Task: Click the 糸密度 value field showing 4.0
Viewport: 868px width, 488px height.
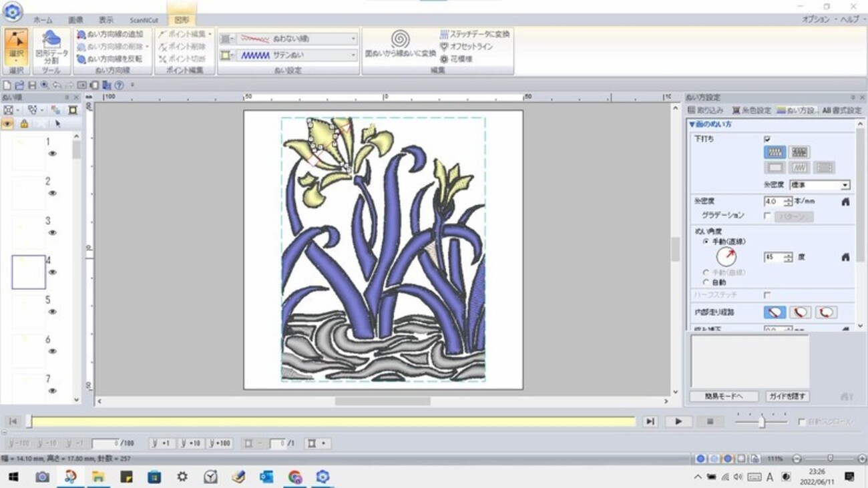Action: tap(775, 201)
